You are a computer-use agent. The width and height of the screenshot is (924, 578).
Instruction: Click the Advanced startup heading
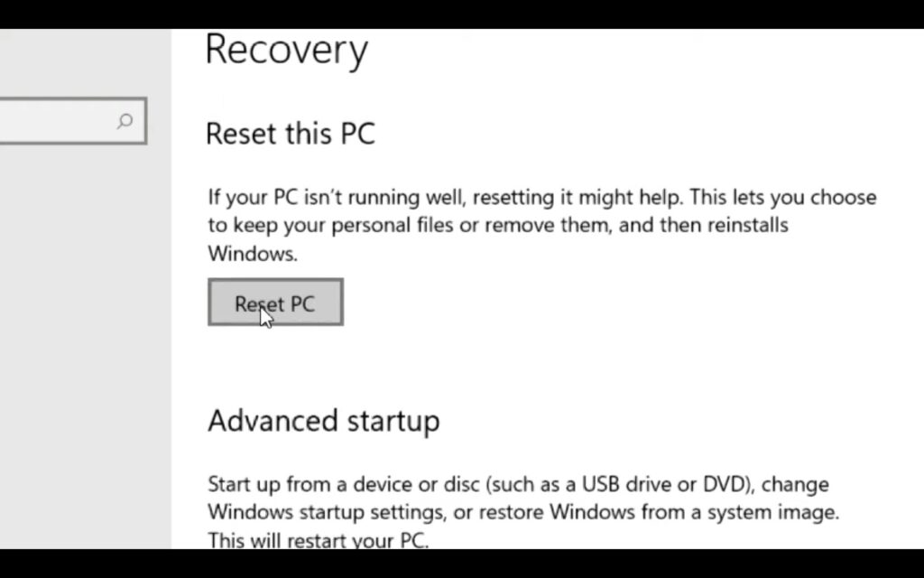click(x=323, y=420)
